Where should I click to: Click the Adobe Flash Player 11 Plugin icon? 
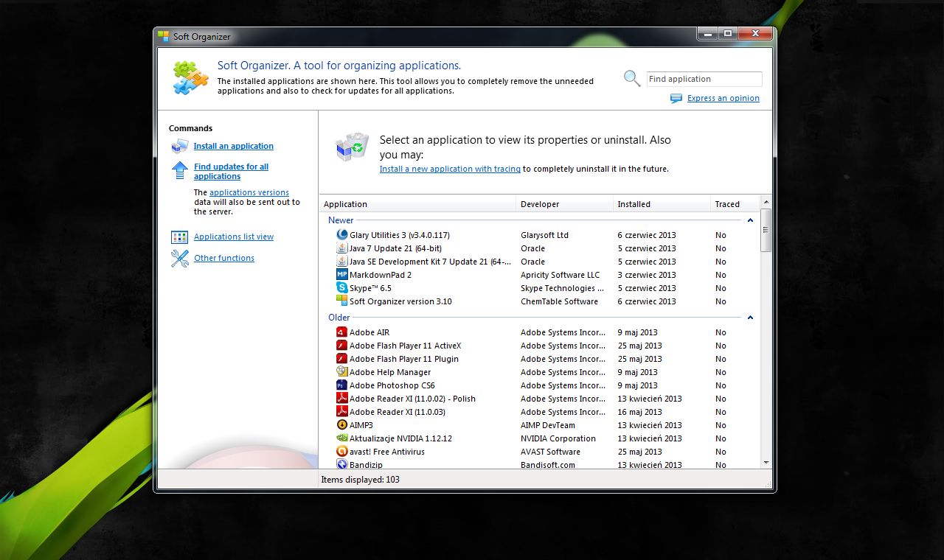342,359
